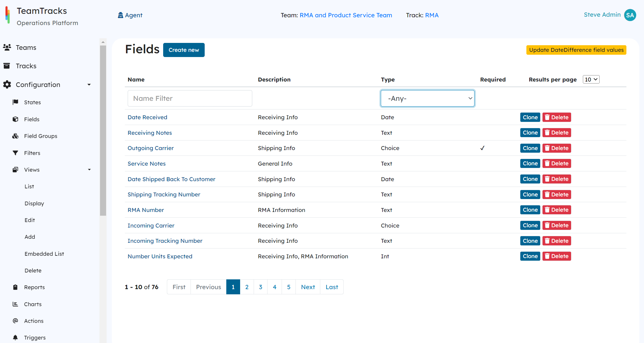Go to page 3 of pagination
The image size is (644, 343).
point(261,287)
